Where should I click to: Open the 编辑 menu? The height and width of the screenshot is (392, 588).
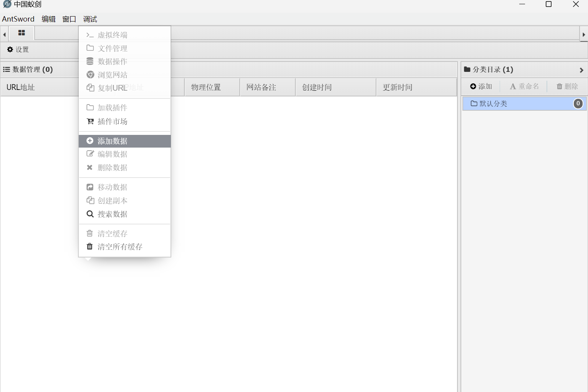48,19
